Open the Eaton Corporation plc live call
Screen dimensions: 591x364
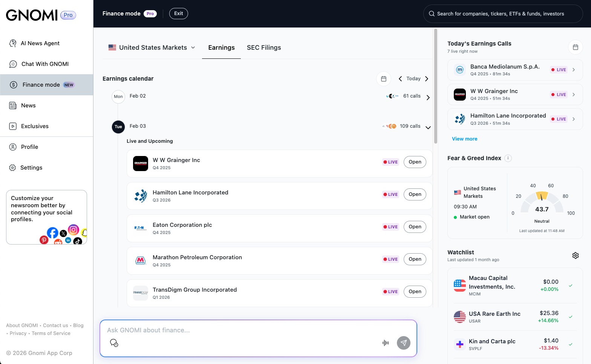(x=415, y=227)
